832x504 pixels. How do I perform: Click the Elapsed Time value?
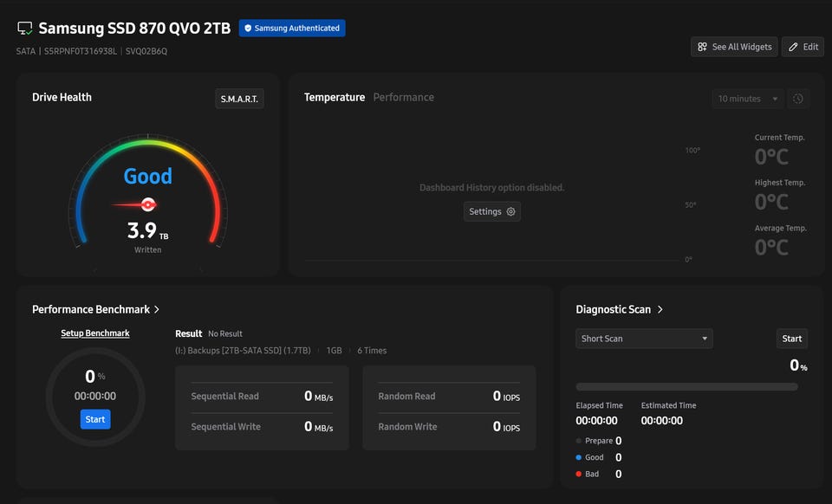click(596, 421)
